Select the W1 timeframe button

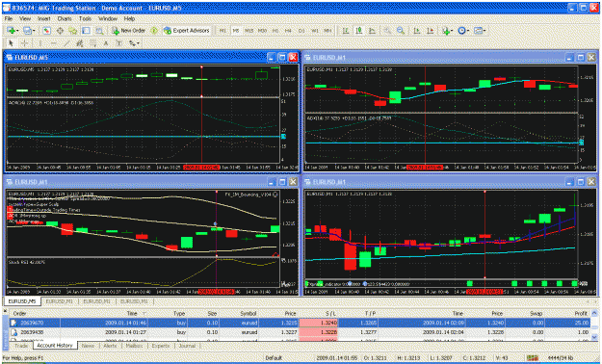pyautogui.click(x=314, y=31)
